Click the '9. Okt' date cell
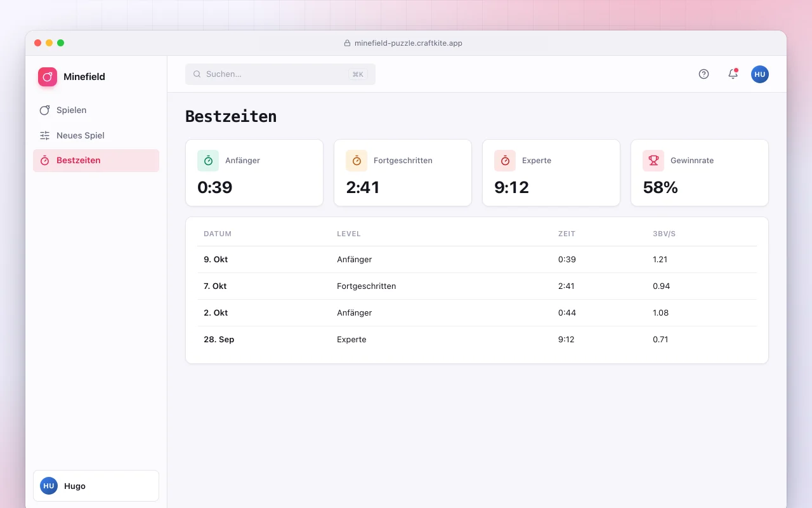The width and height of the screenshot is (812, 508). click(x=216, y=260)
